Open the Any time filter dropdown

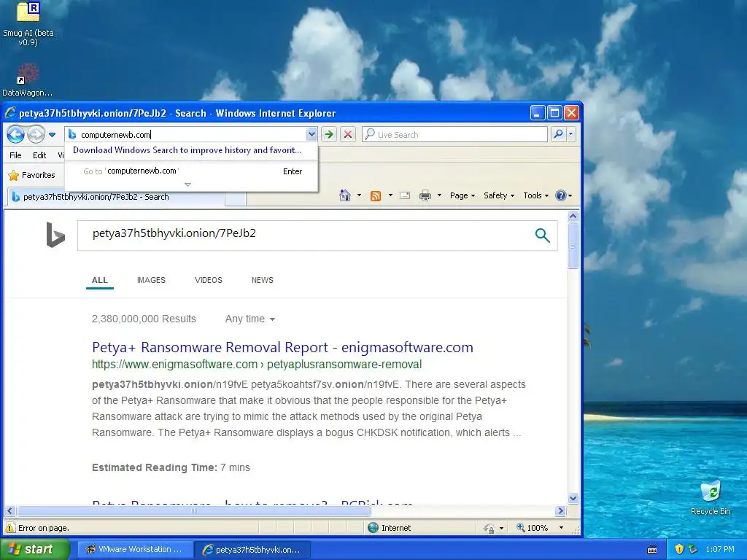click(x=250, y=319)
